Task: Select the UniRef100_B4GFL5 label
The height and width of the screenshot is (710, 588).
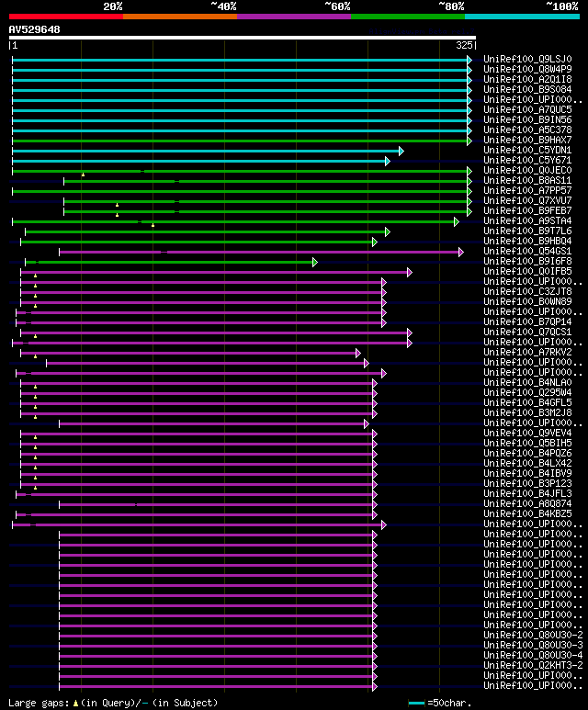Action: (527, 403)
